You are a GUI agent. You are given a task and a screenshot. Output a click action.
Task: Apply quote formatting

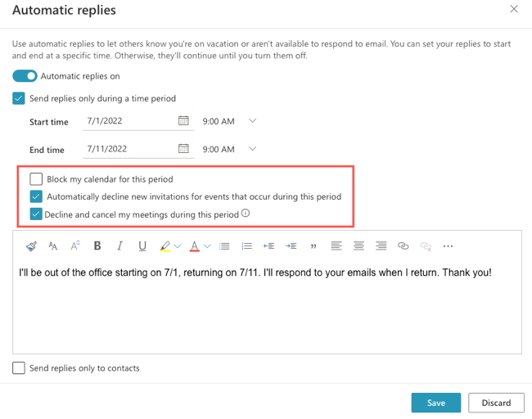coord(313,246)
